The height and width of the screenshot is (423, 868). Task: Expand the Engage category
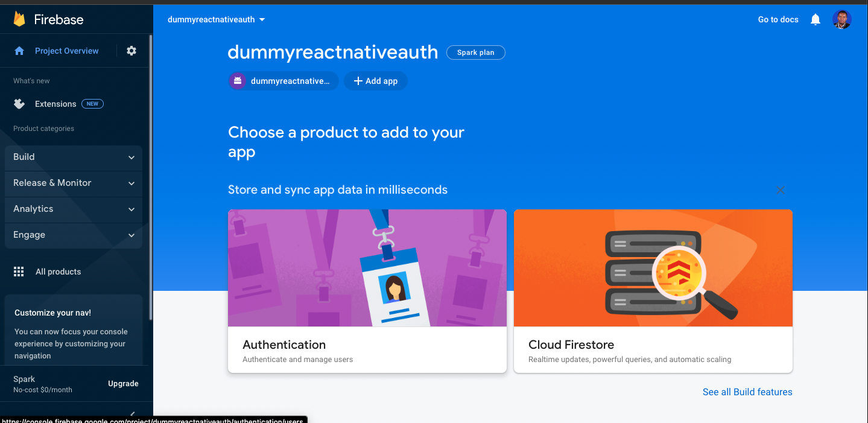point(74,235)
